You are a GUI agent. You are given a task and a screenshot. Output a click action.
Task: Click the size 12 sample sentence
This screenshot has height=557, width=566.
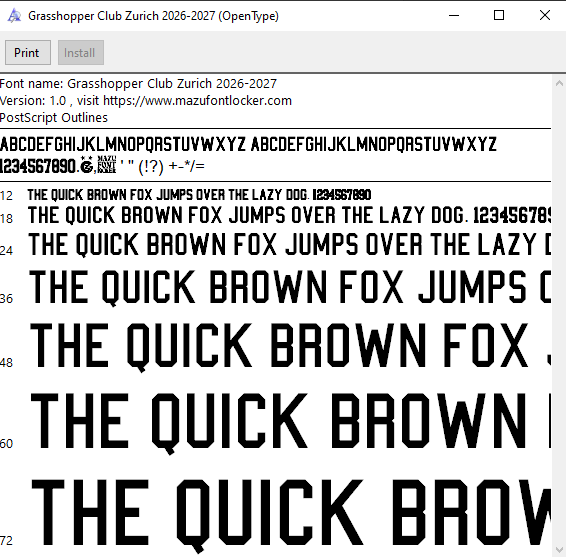199,195
